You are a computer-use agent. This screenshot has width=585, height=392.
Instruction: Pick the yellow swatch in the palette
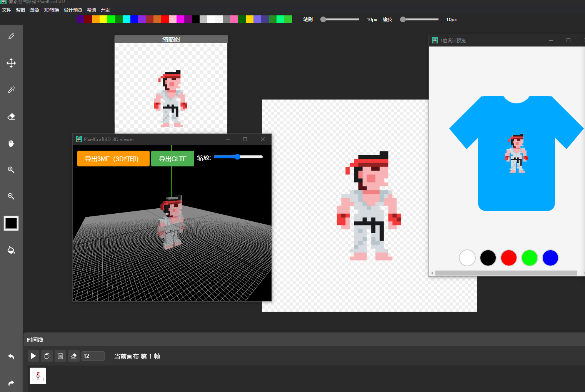(103, 19)
